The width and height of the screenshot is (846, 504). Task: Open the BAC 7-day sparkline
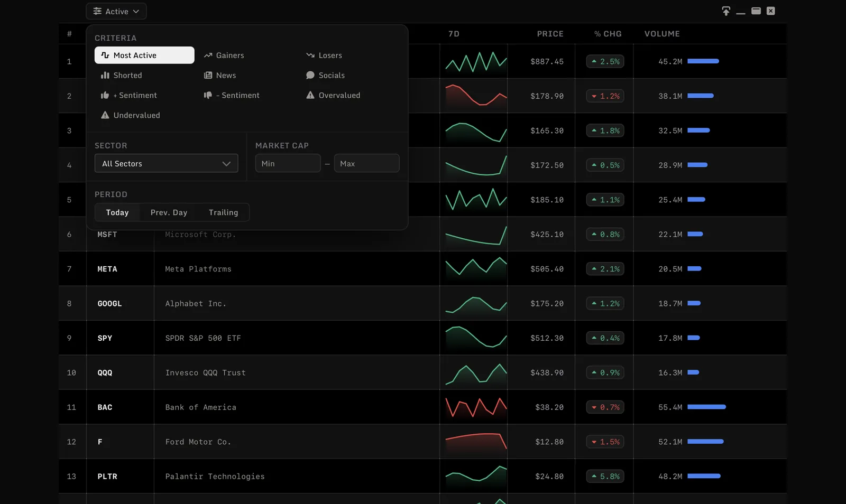[x=476, y=407]
